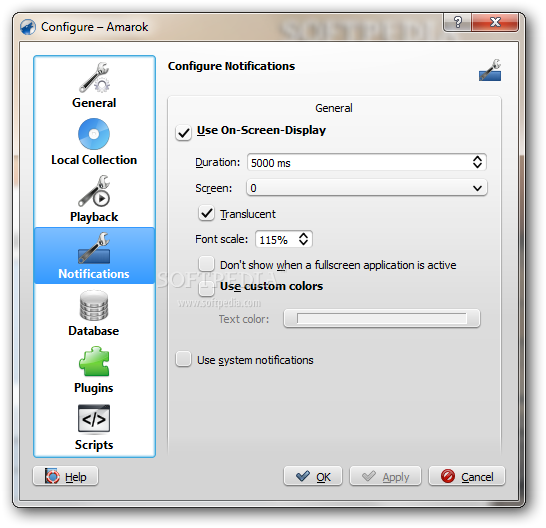Screen dimensions: 546x528
Task: Open the Database cylinder icon
Action: pyautogui.click(x=94, y=305)
